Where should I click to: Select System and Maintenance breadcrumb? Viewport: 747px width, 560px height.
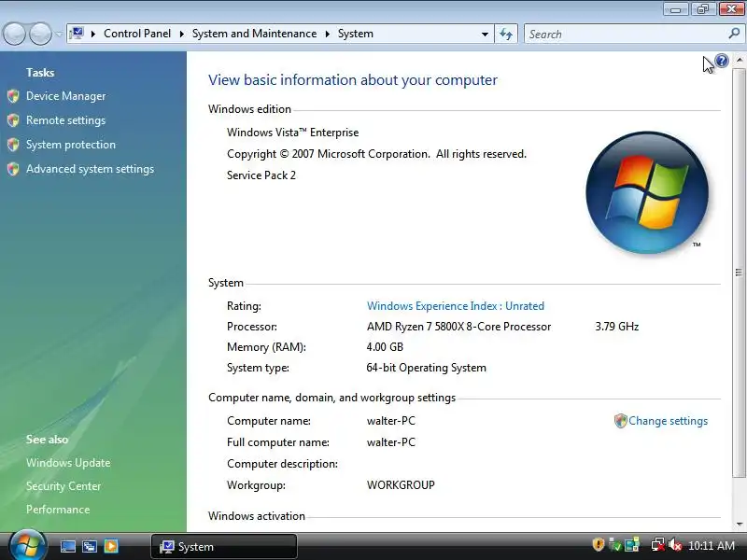pyautogui.click(x=254, y=34)
